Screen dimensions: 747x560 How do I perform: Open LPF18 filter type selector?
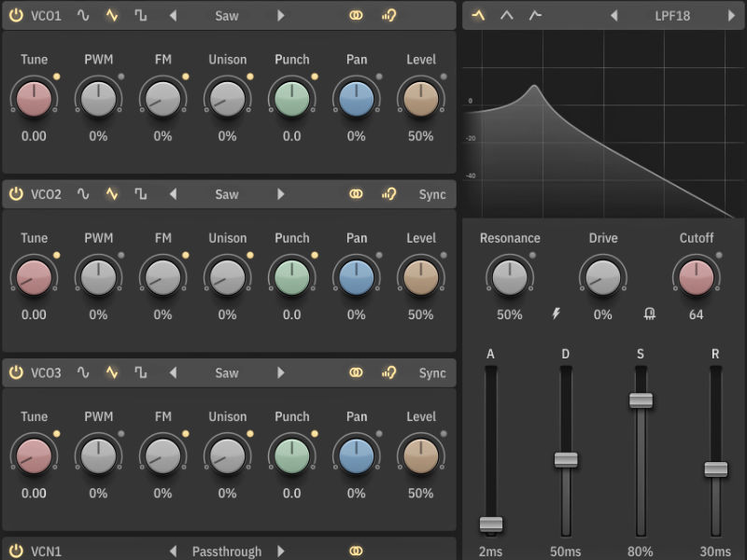point(672,16)
